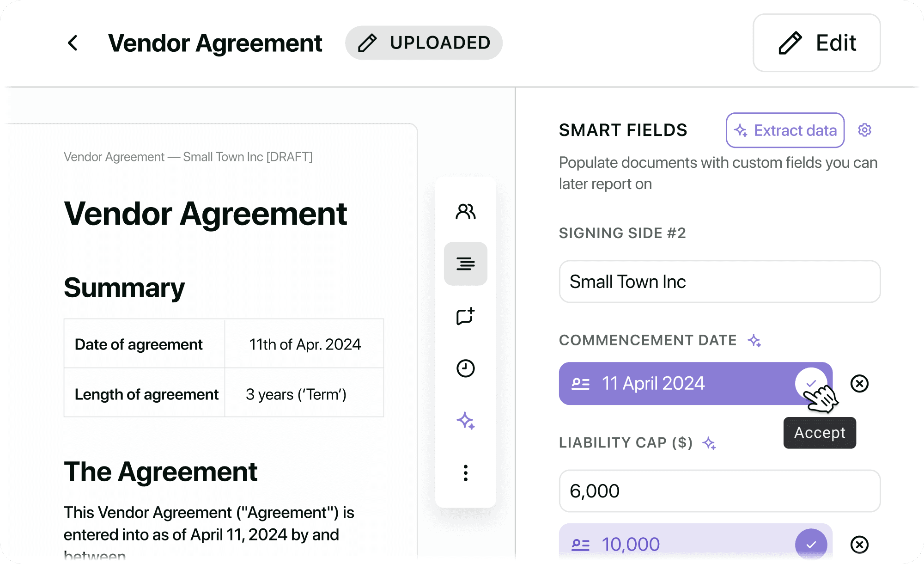Click the UPLOADED status badge
This screenshot has height=564, width=924.
423,43
